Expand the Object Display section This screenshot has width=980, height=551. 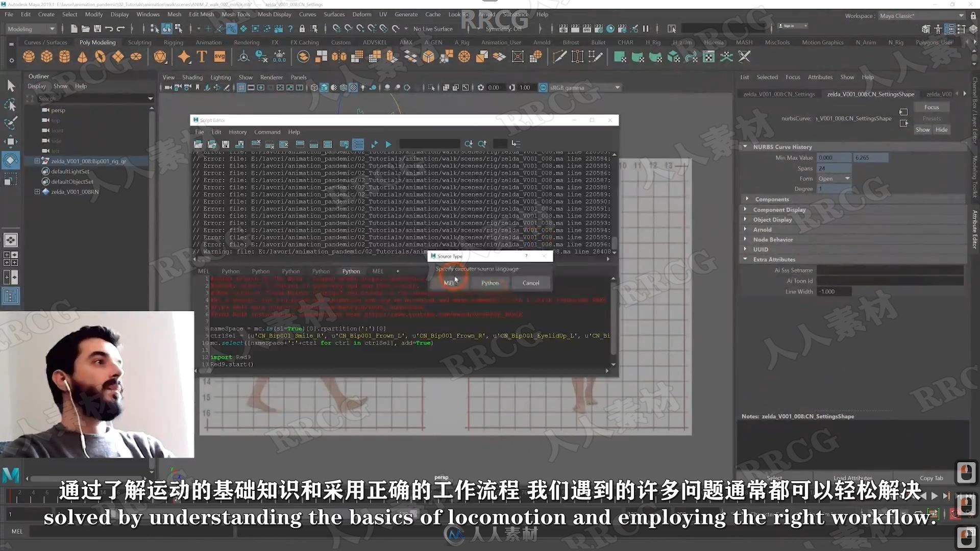[745, 219]
